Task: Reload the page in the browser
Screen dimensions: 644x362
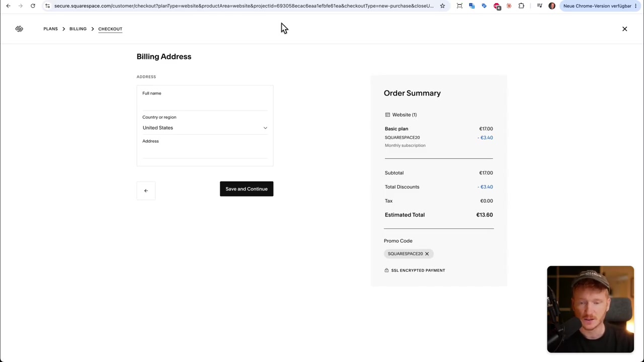Action: (x=33, y=6)
